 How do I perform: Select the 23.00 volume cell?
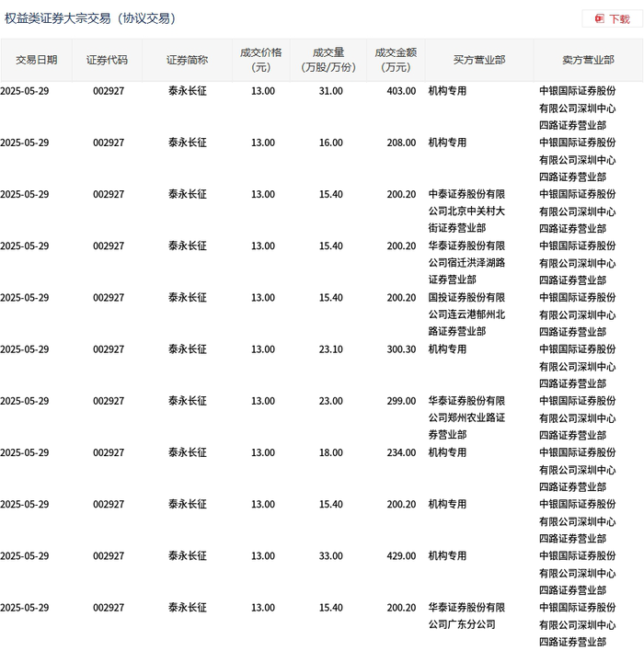pos(330,401)
